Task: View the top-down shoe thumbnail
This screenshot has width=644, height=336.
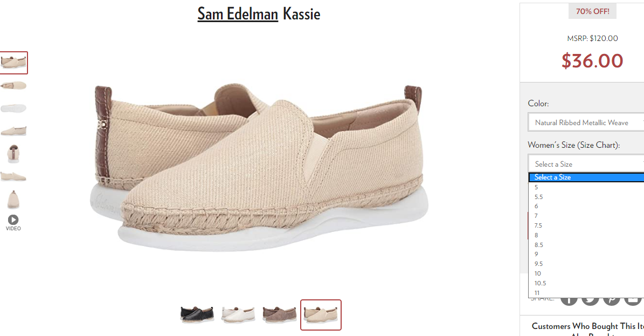Action: coord(13,86)
